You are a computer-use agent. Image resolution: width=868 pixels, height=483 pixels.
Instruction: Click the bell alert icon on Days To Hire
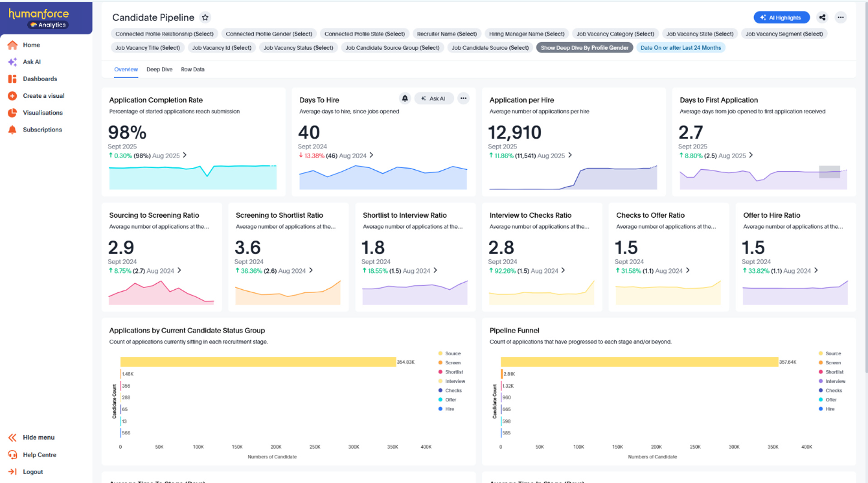(405, 98)
